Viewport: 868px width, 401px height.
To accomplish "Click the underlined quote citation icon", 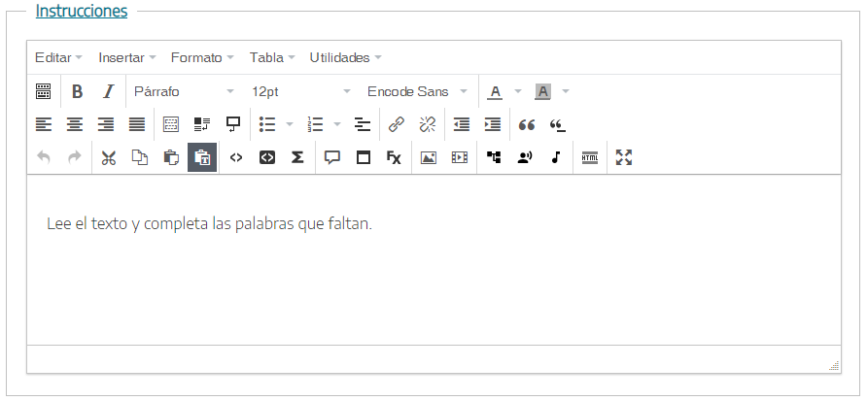I will click(558, 124).
